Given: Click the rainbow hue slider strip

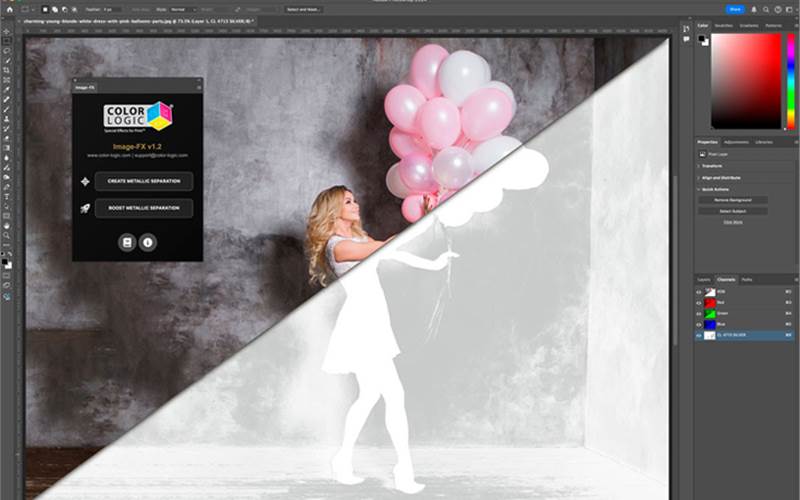Looking at the screenshot, I should pyautogui.click(x=791, y=81).
